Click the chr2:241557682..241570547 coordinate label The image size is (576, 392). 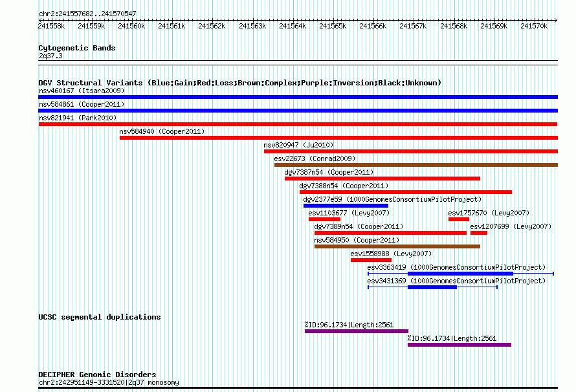87,14
